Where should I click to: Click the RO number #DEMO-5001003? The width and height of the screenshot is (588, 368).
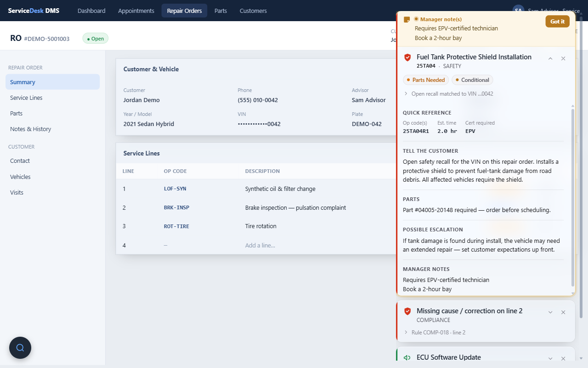point(47,39)
